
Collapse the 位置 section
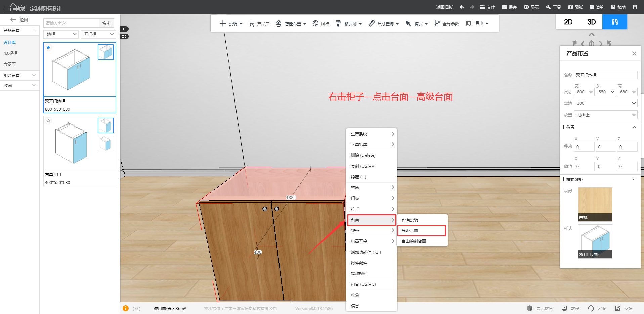point(634,127)
